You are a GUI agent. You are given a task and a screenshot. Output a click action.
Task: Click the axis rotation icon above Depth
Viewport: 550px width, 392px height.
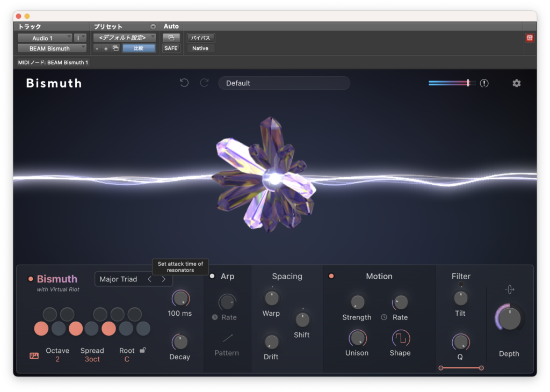(510, 289)
